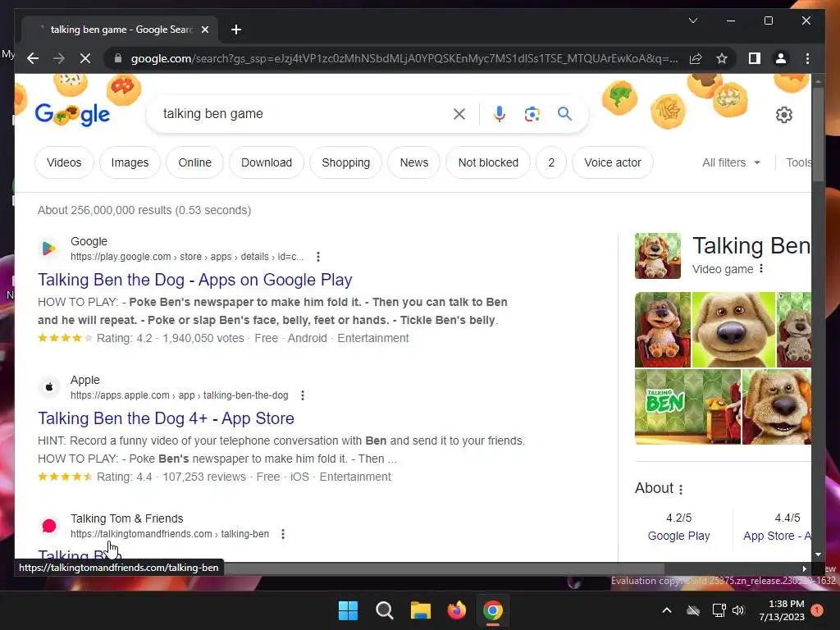
Task: Select the Images filter
Action: pos(130,162)
